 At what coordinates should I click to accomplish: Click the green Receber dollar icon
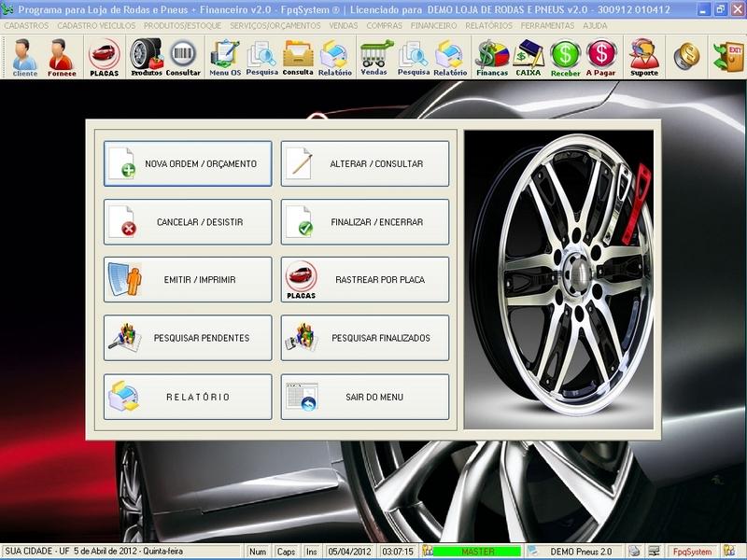(x=565, y=58)
